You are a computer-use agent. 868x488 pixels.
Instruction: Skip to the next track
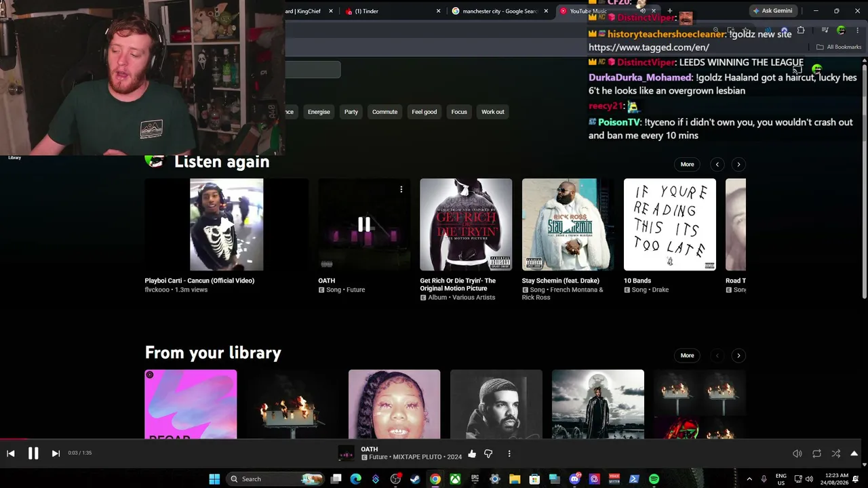point(56,453)
